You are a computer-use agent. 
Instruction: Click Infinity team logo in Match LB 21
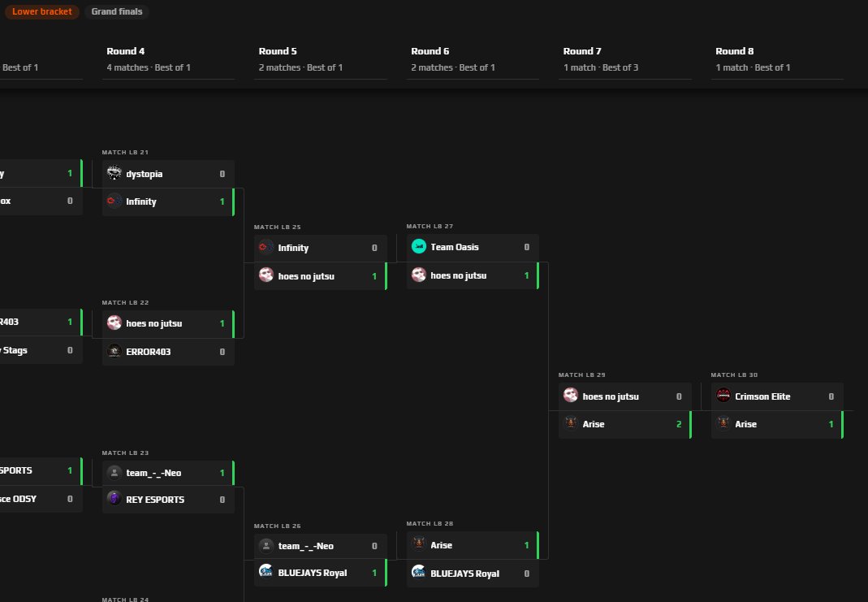[x=114, y=201]
